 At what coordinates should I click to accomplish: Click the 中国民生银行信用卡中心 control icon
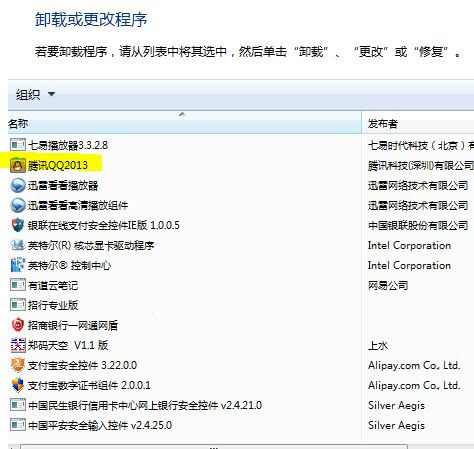coord(18,405)
